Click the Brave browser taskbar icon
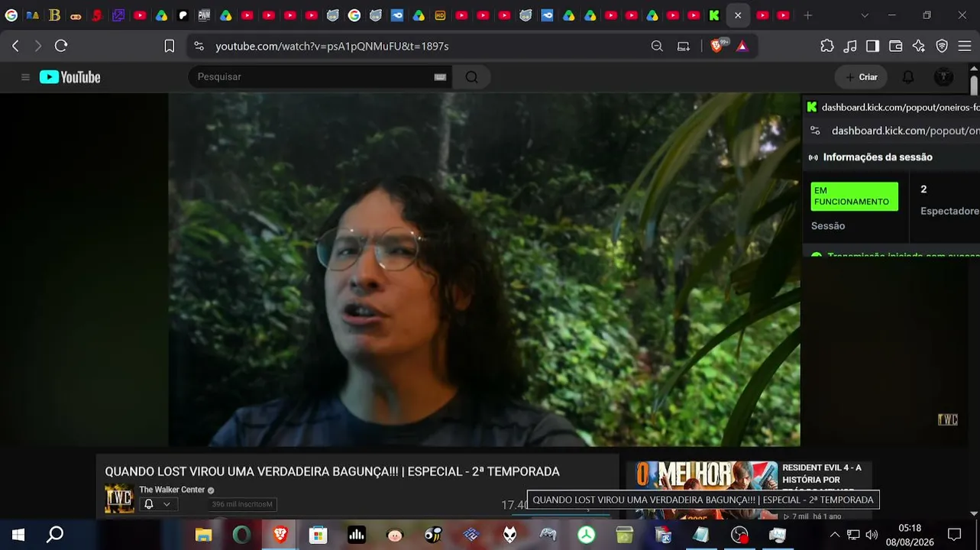 click(x=280, y=535)
